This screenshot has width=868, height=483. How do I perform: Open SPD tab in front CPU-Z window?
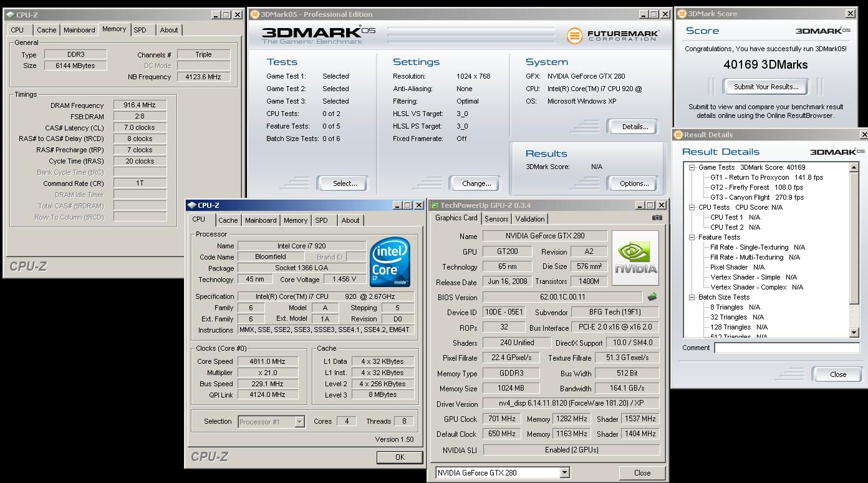click(x=321, y=220)
